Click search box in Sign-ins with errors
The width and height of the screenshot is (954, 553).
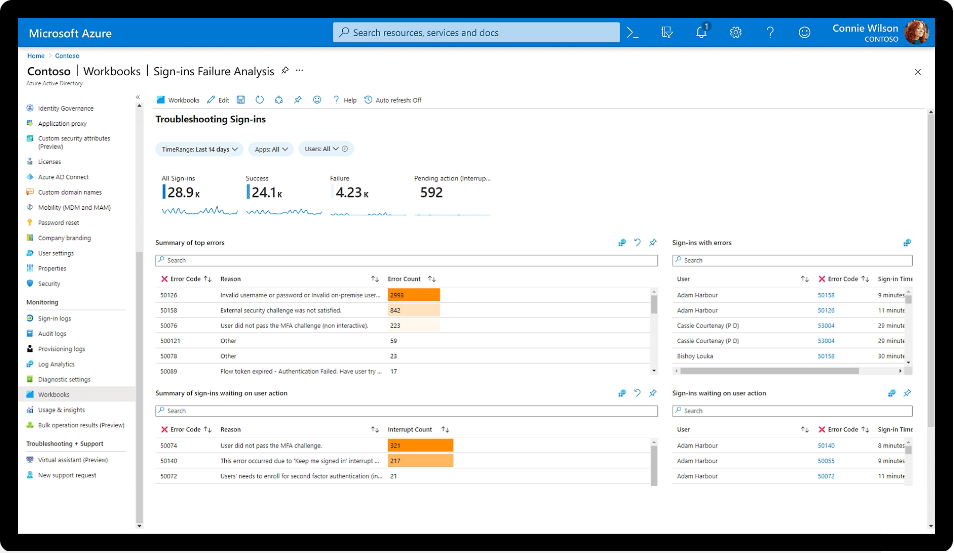click(x=792, y=260)
